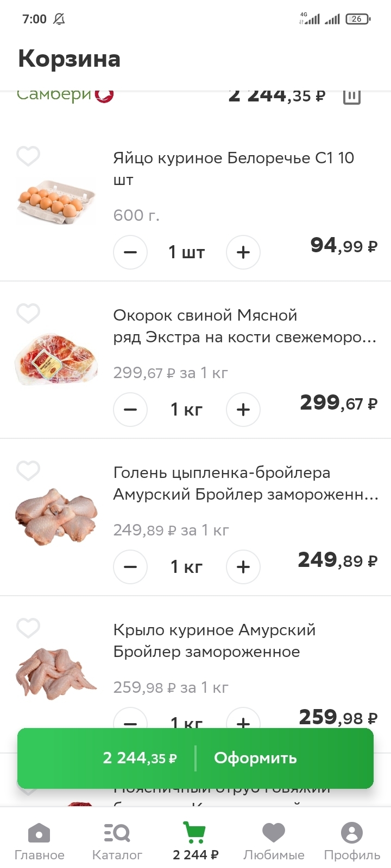Screen dimensions: 391x868
Task: Open the Окорок свиной Мясной ряд product title
Action: tap(244, 326)
